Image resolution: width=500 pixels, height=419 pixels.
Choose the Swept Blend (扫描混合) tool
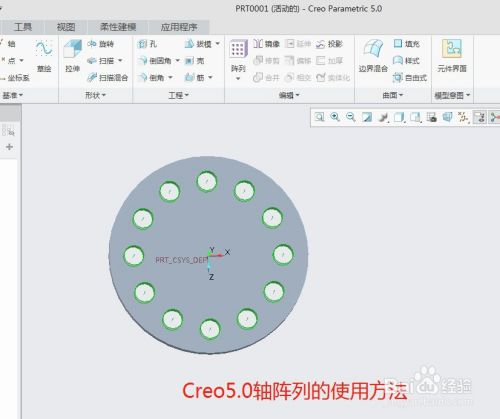(107, 78)
